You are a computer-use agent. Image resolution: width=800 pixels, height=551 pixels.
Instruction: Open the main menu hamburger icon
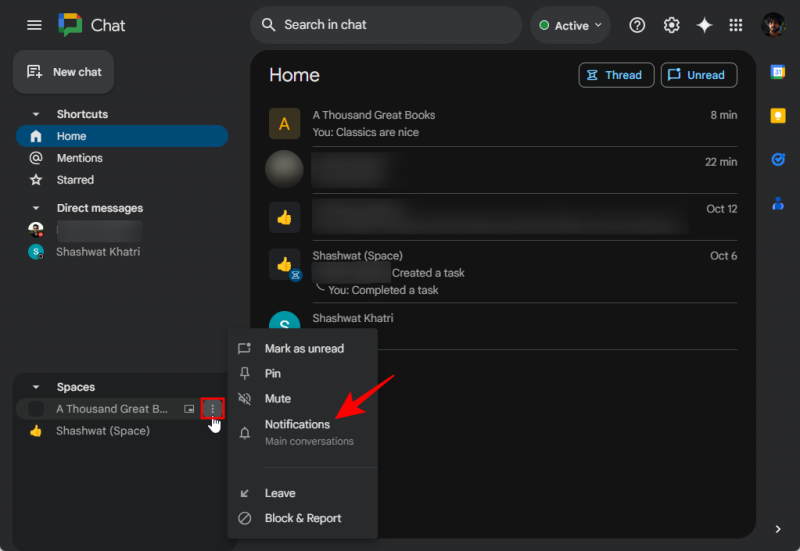click(x=34, y=25)
